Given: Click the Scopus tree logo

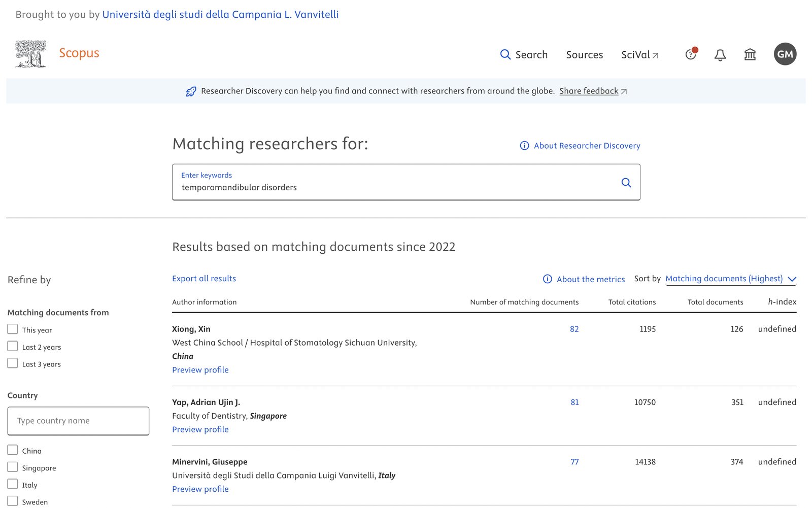Looking at the screenshot, I should tap(31, 54).
